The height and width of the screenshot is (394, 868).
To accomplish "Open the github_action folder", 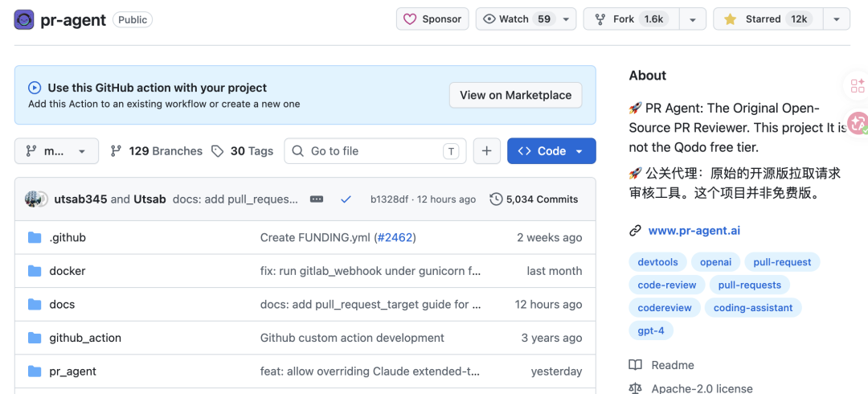I will pos(85,338).
